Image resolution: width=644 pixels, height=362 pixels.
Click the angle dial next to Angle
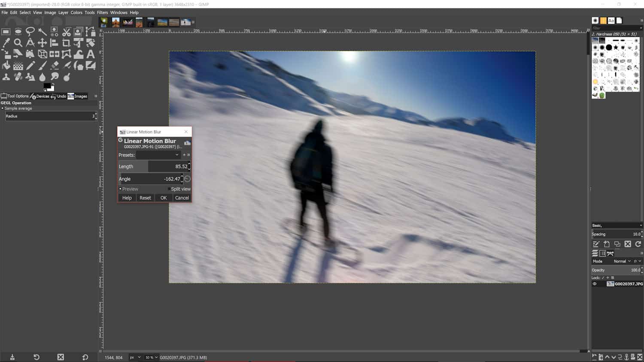tap(187, 179)
